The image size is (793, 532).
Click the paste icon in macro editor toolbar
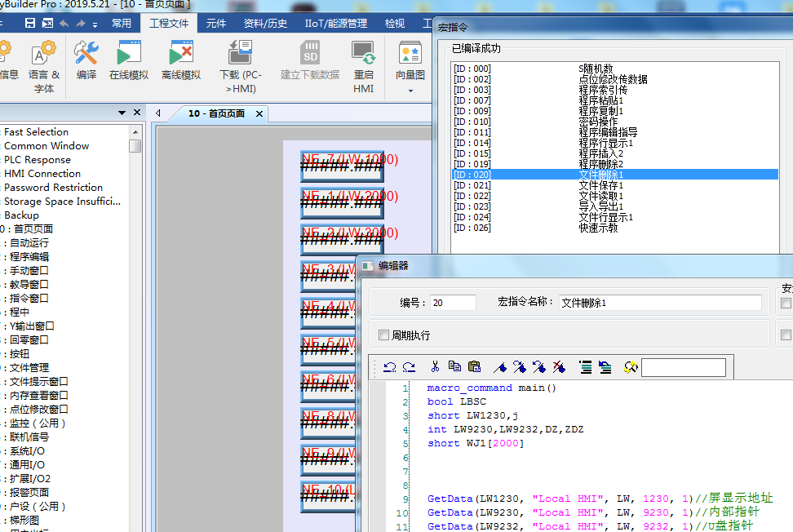coord(474,367)
